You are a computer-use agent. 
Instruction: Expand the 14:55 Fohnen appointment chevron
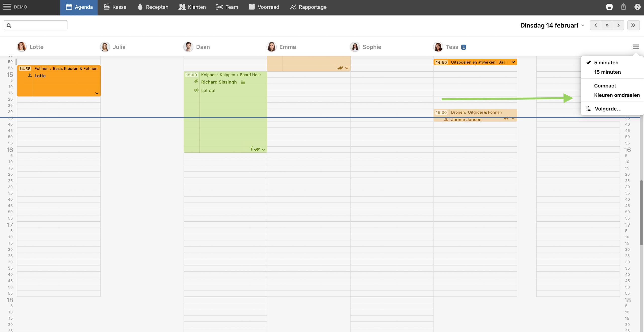coord(97,93)
